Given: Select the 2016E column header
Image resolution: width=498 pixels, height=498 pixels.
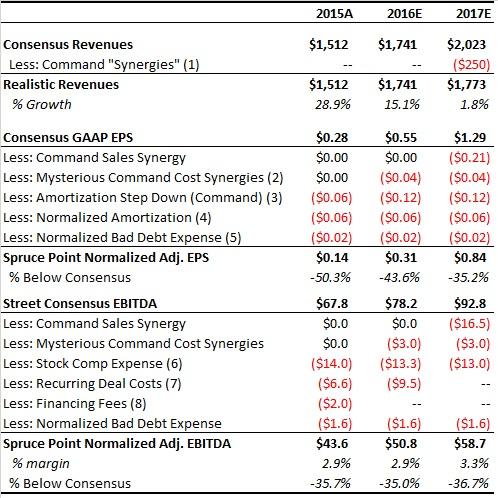Looking at the screenshot, I should click(404, 14).
